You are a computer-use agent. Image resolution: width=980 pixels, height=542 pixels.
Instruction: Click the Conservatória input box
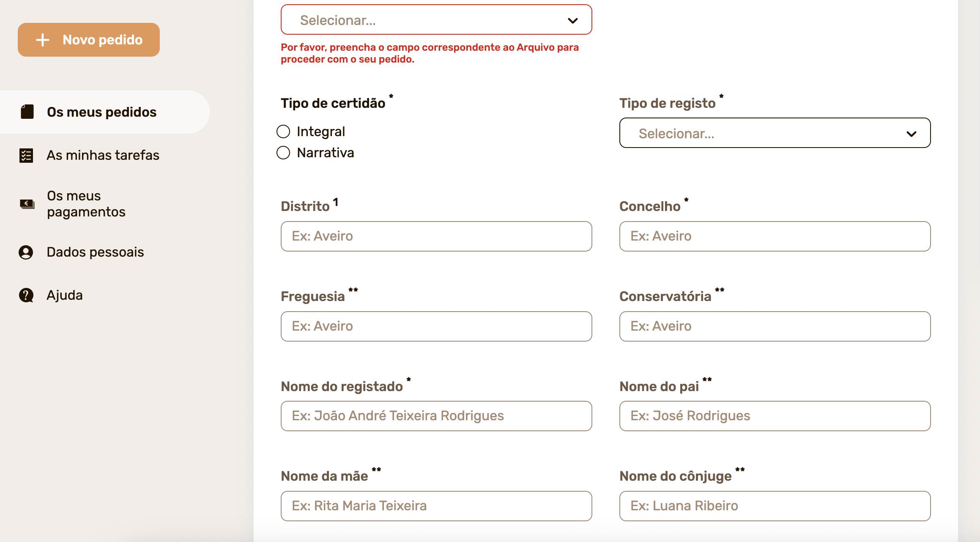(775, 326)
